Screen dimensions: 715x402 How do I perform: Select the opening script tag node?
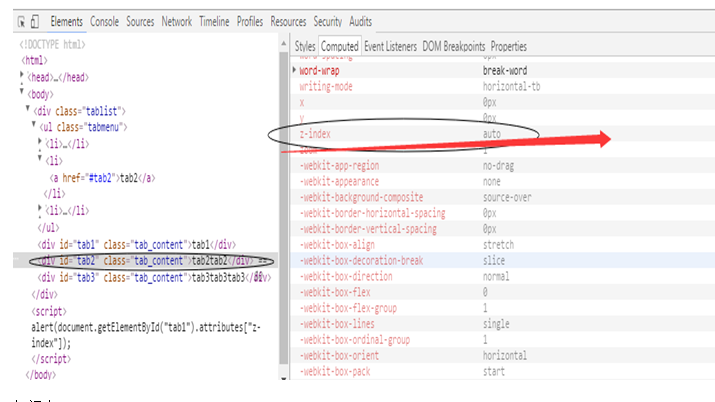point(49,312)
